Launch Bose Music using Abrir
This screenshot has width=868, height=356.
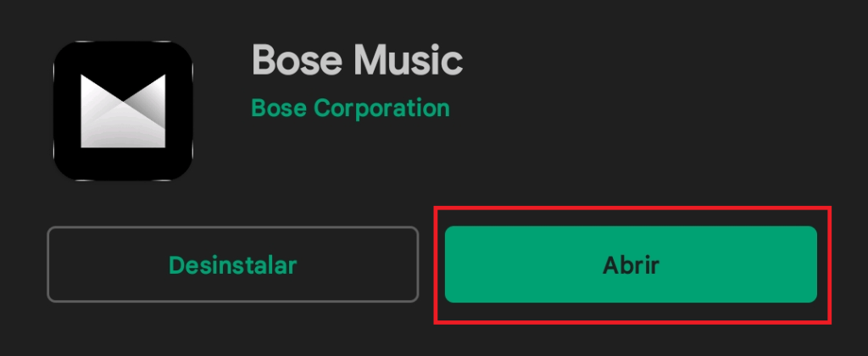pyautogui.click(x=631, y=264)
